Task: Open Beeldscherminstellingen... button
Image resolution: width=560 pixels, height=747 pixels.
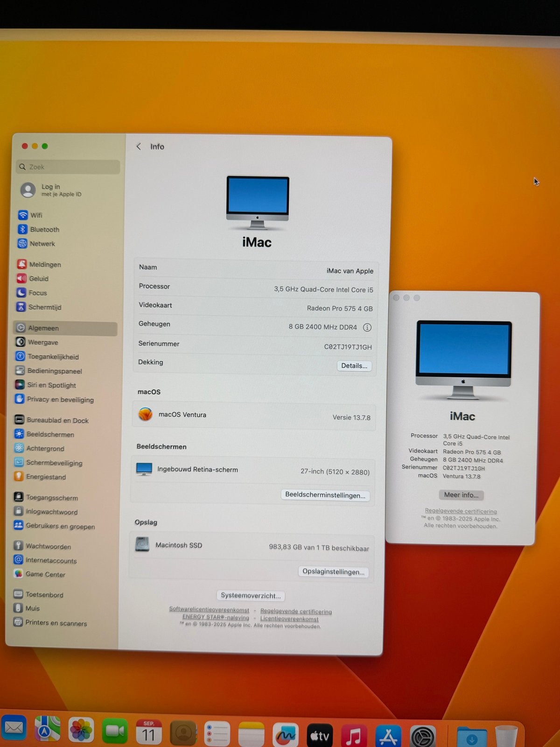Action: pyautogui.click(x=325, y=495)
